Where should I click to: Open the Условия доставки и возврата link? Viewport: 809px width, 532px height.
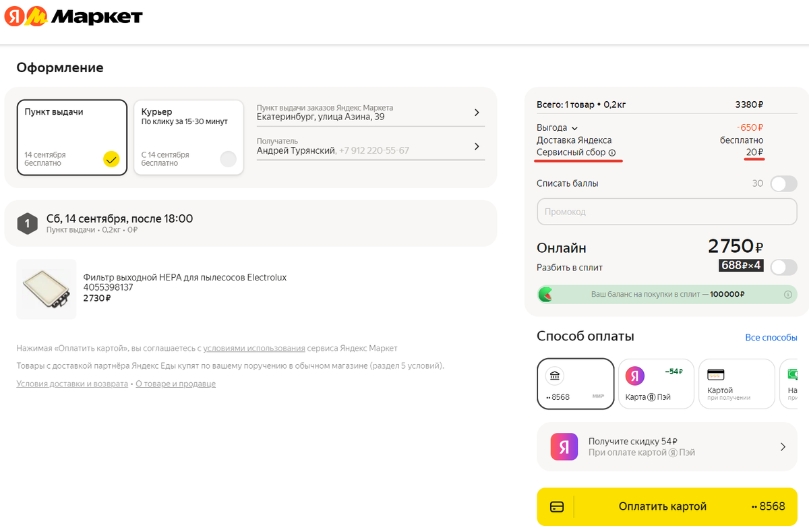tap(72, 384)
